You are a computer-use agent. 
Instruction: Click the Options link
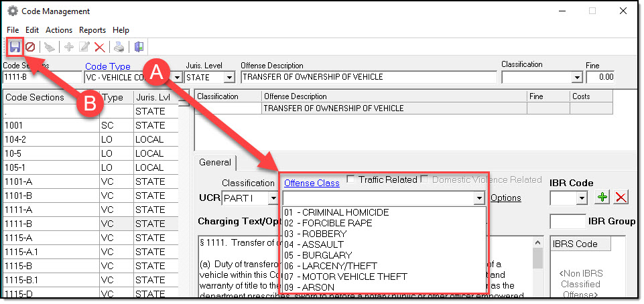pyautogui.click(x=505, y=198)
